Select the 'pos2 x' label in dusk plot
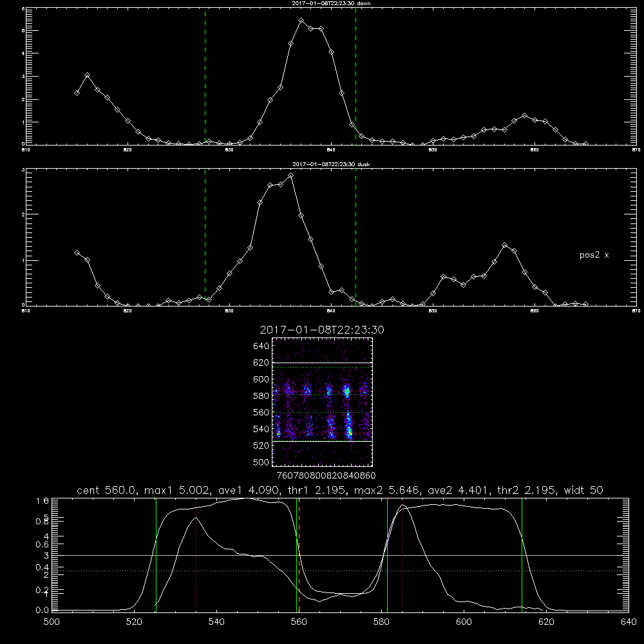The width and height of the screenshot is (644, 644). pos(594,255)
